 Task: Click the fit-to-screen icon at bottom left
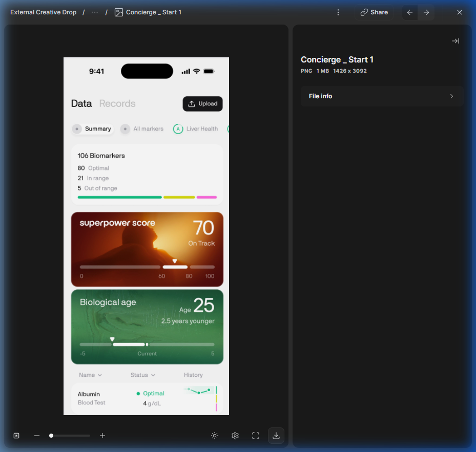click(x=16, y=436)
